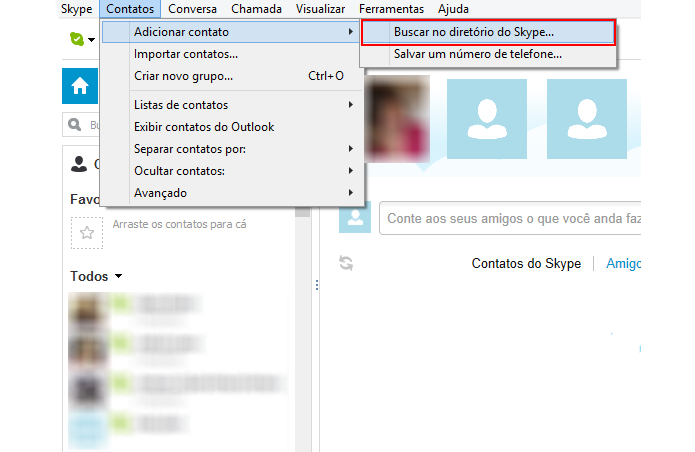Click the favorites star placeholder
This screenshot has height=452, width=695.
(x=87, y=233)
